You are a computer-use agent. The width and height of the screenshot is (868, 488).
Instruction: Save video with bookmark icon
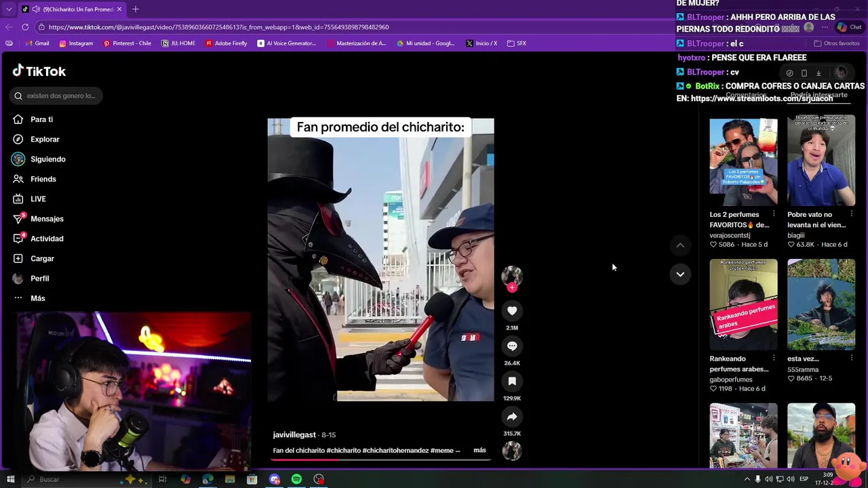pyautogui.click(x=512, y=381)
